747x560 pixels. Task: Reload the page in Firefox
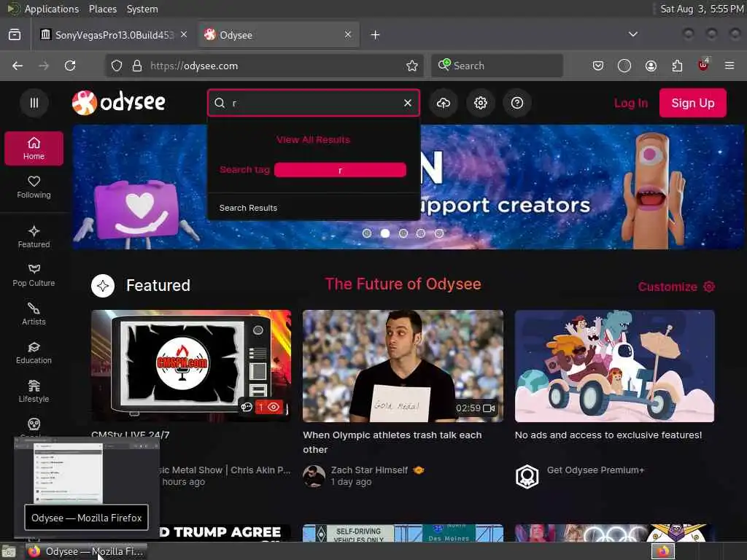click(70, 66)
